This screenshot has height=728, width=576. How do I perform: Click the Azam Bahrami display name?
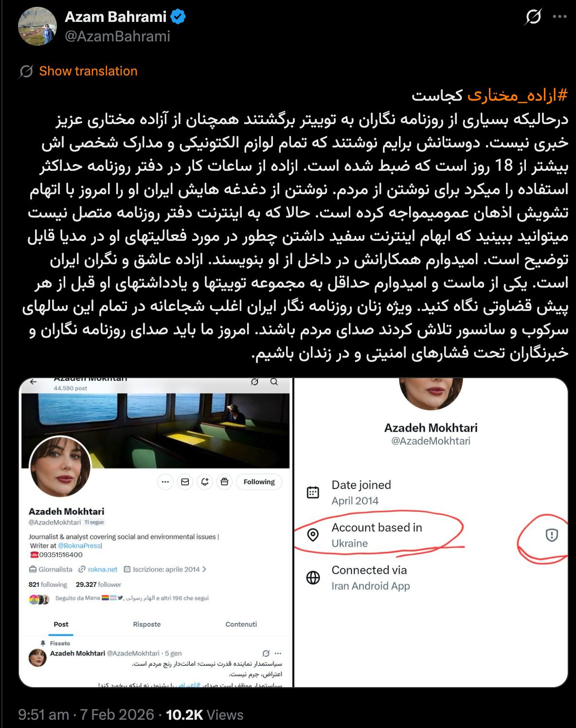click(116, 17)
